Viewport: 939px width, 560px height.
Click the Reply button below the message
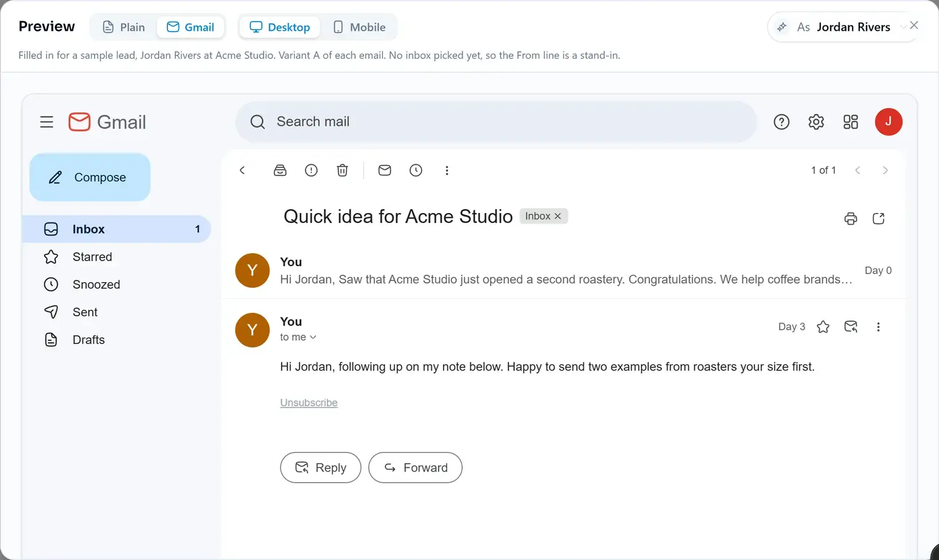321,467
